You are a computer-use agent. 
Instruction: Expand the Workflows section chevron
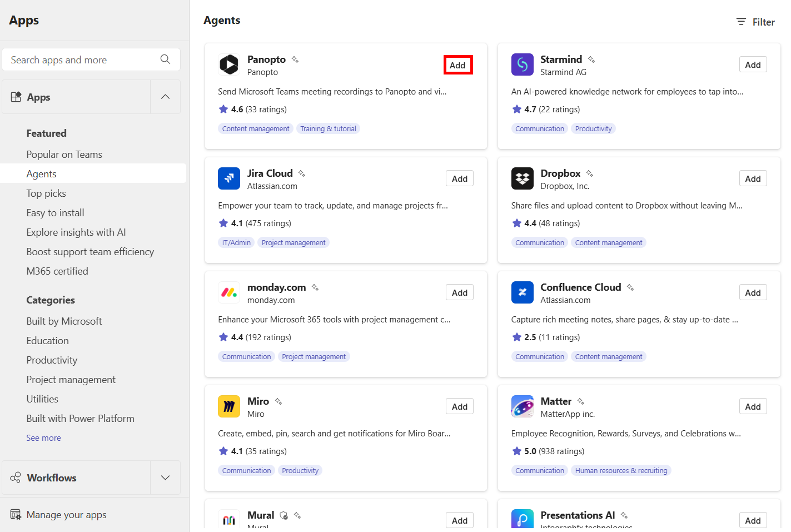165,478
